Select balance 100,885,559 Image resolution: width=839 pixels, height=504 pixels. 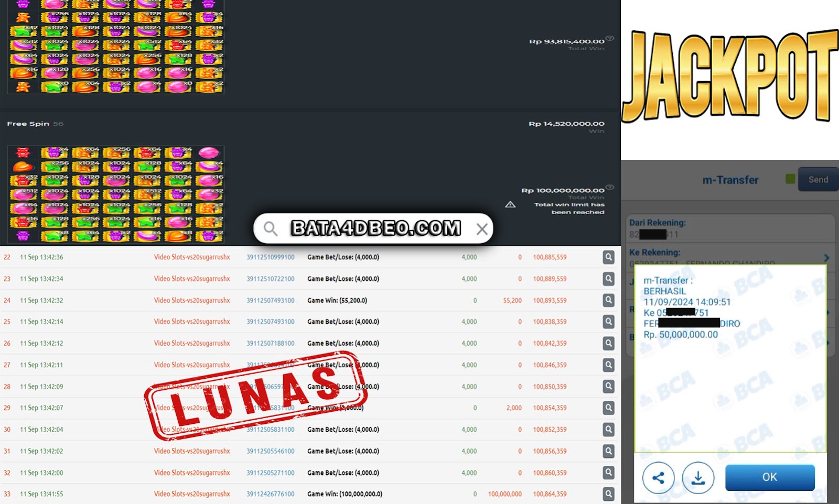(550, 257)
